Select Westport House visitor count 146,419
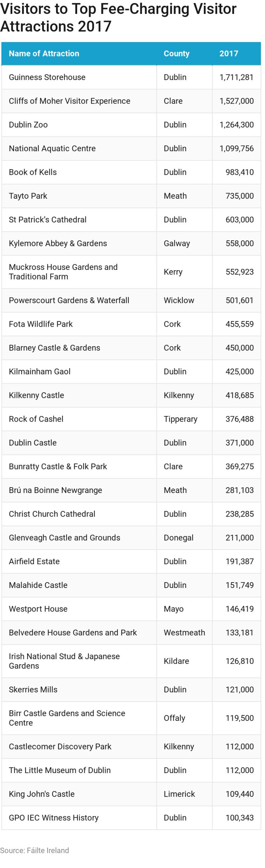 [x=239, y=609]
